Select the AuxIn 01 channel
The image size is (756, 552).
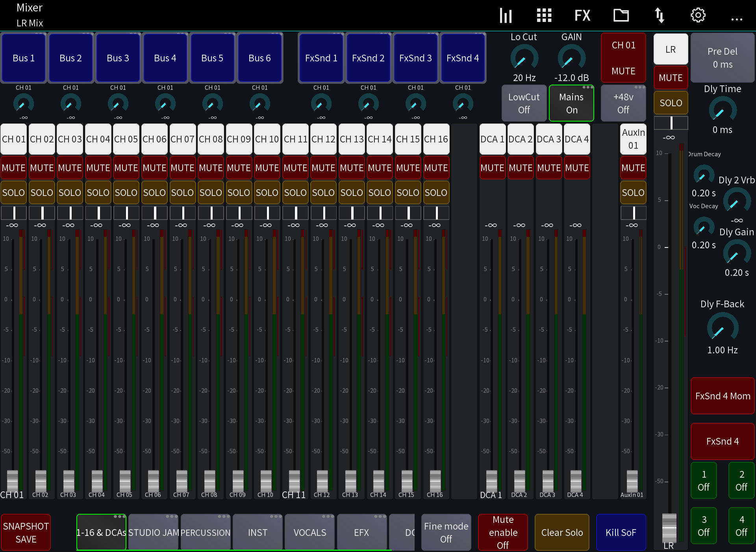[633, 138]
